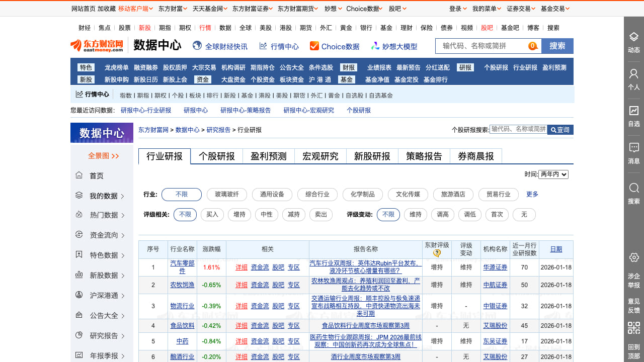Expand the 我的菜单 top dropdown
644x362 pixels.
point(486,9)
